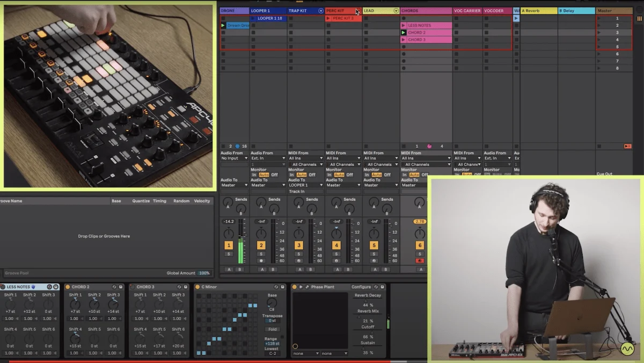The image size is (644, 363).
Task: Adjust the Reverb Decay macro slider
Action: click(368, 300)
